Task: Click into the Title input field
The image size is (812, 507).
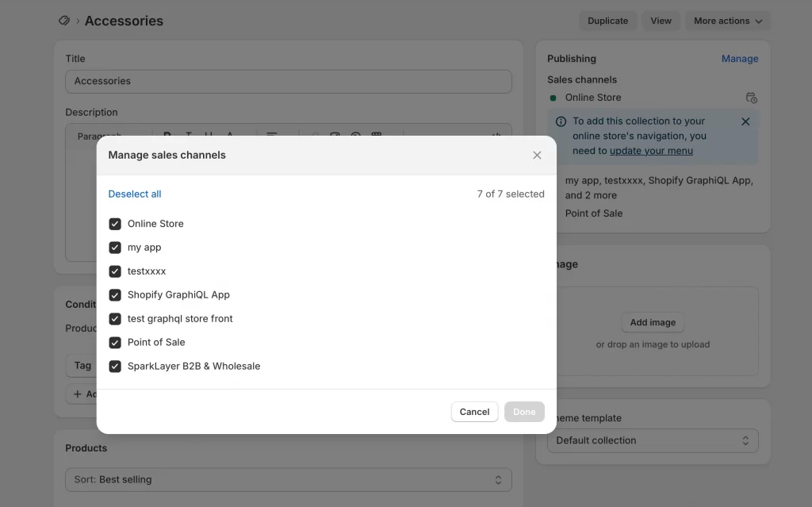Action: tap(288, 81)
